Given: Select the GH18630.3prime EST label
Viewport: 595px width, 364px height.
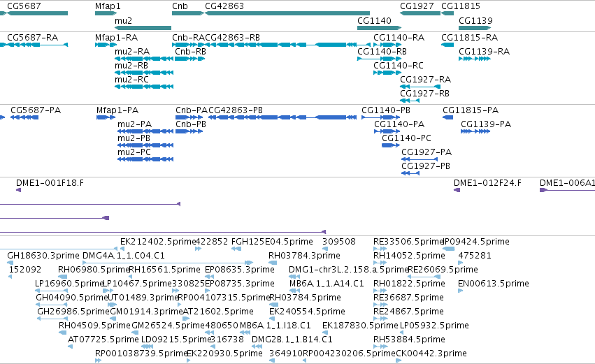Looking at the screenshot, I should coord(43,256).
